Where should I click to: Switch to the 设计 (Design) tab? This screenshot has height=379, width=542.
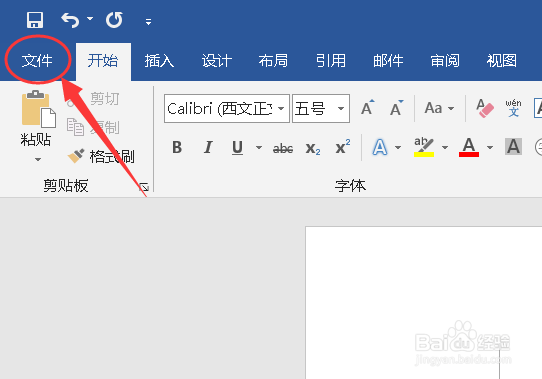point(217,61)
